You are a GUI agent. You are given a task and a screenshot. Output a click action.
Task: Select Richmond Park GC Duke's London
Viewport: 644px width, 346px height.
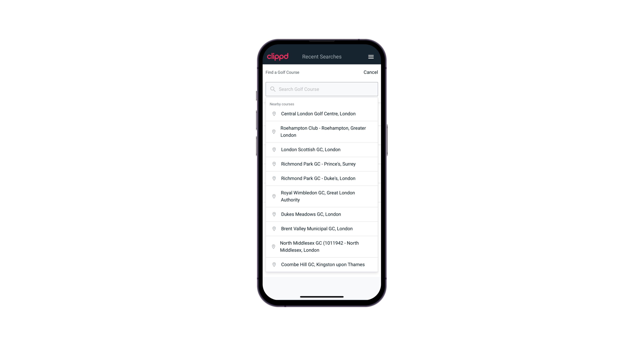click(x=322, y=178)
